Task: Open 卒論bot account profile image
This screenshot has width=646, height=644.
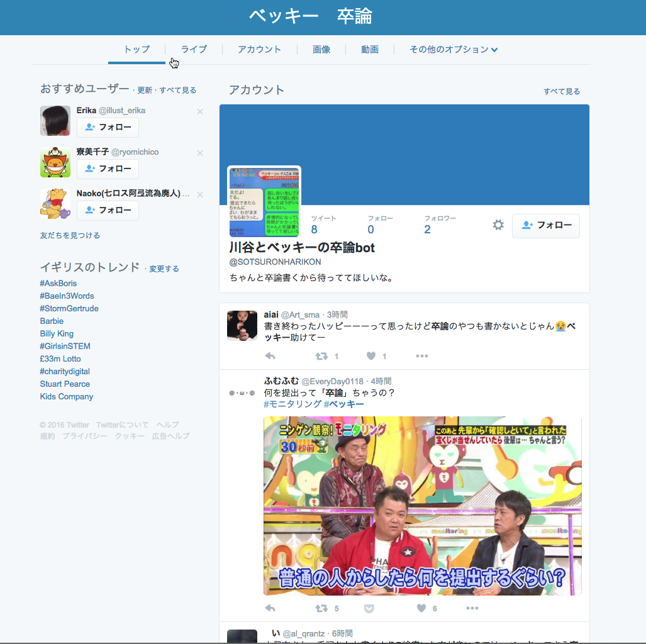Action: 264,202
